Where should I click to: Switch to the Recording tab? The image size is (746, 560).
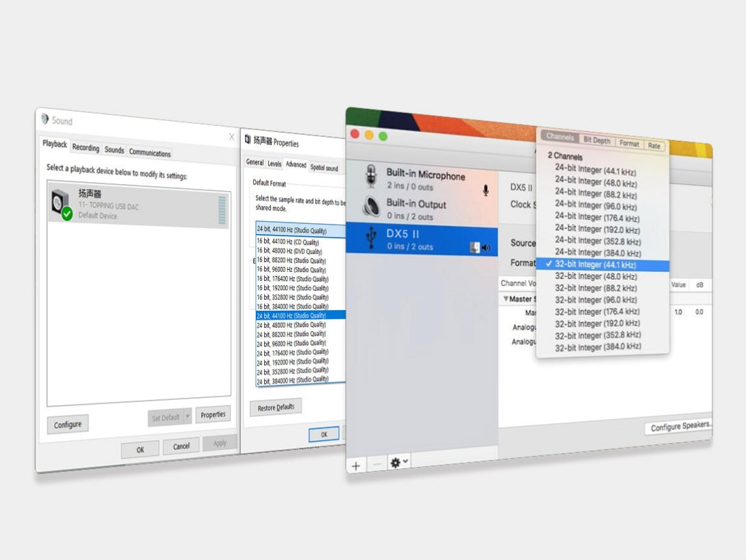click(86, 148)
